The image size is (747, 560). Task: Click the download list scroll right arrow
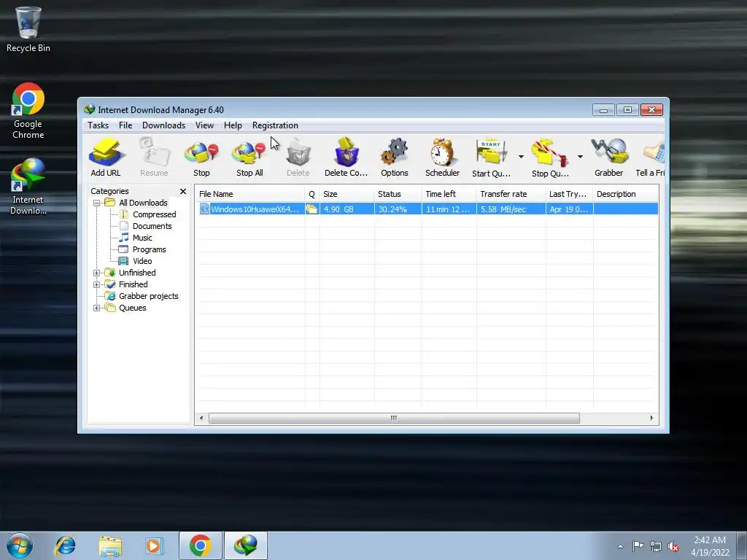click(x=651, y=418)
